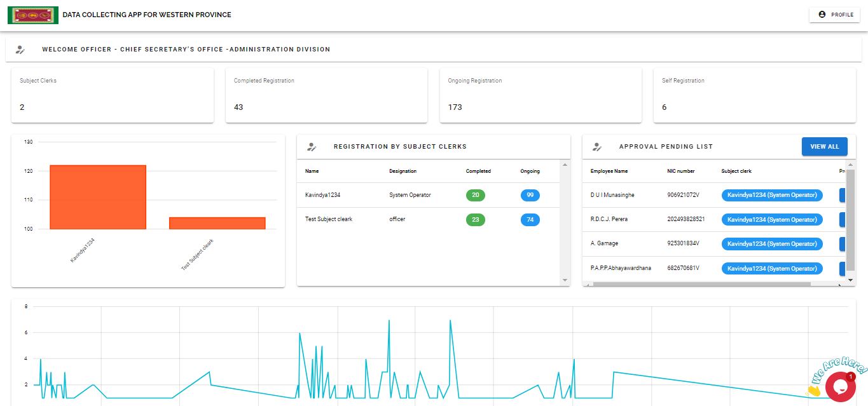Click the approval list horizontal scrollbar thumb
Screen dimensions: 868x406
(x=701, y=284)
